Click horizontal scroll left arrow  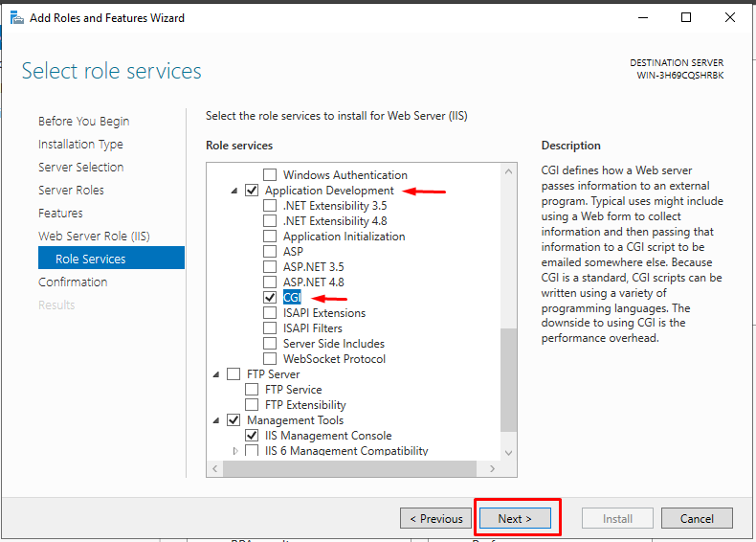click(x=215, y=468)
